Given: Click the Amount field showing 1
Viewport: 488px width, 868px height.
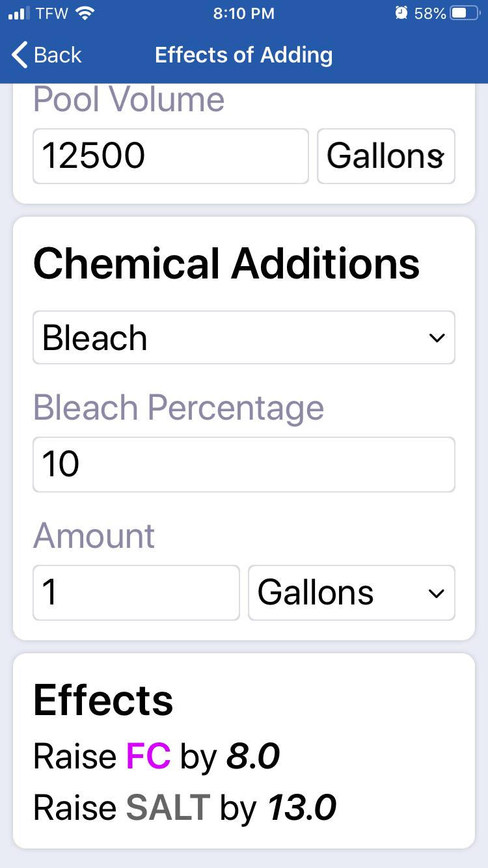Looking at the screenshot, I should click(137, 593).
